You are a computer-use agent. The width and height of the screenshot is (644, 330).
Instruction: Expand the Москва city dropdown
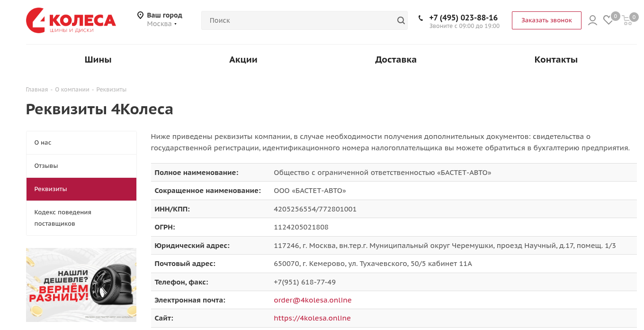click(161, 24)
